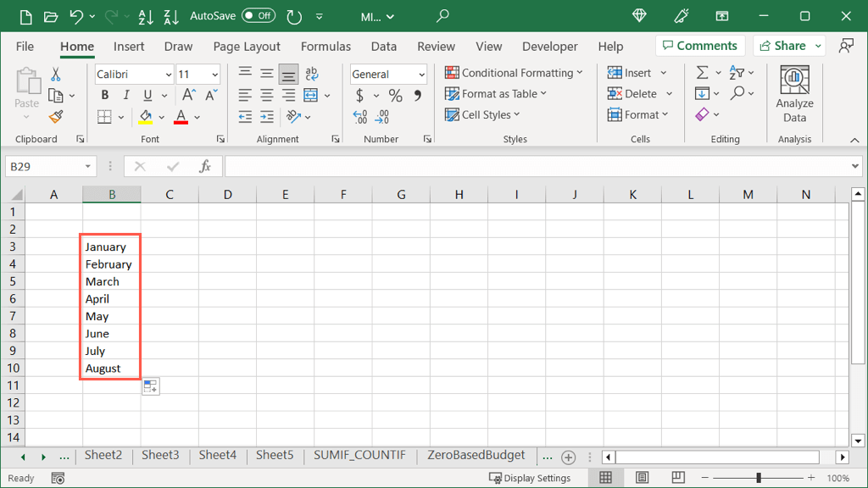Toggle Bold formatting
868x488 pixels.
[x=105, y=96]
